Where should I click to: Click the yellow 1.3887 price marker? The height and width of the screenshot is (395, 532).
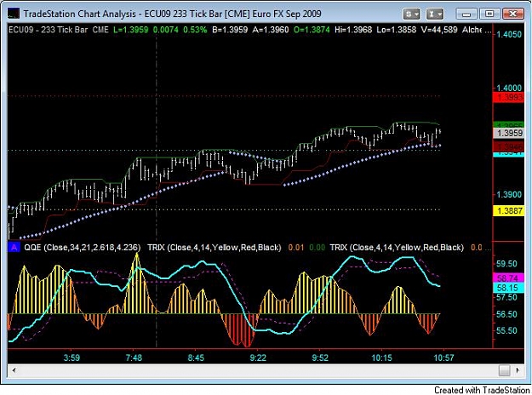pyautogui.click(x=508, y=211)
